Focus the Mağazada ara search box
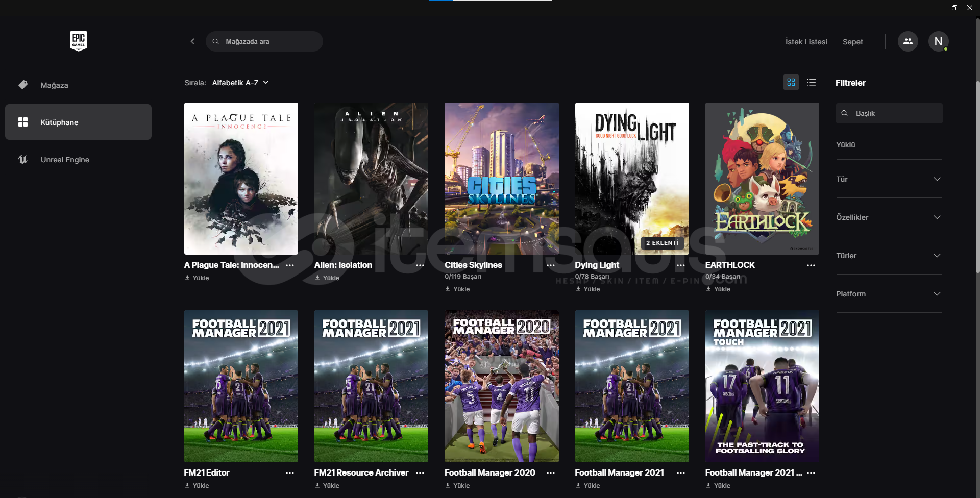The image size is (980, 498). 264,41
